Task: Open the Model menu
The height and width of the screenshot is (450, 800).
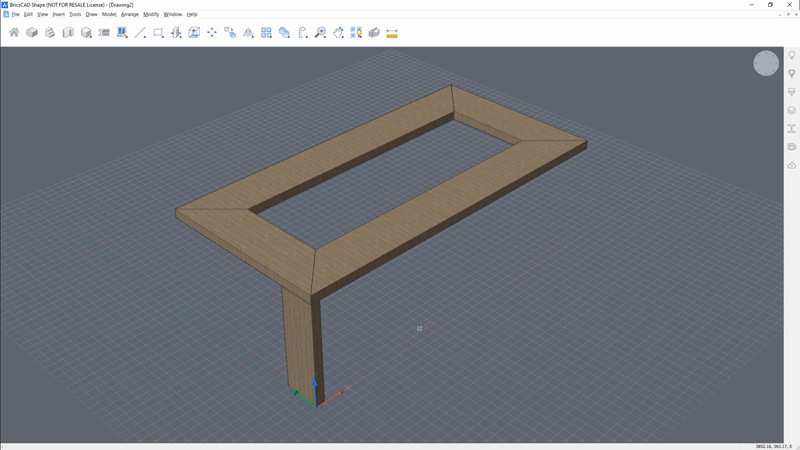Action: (109, 14)
